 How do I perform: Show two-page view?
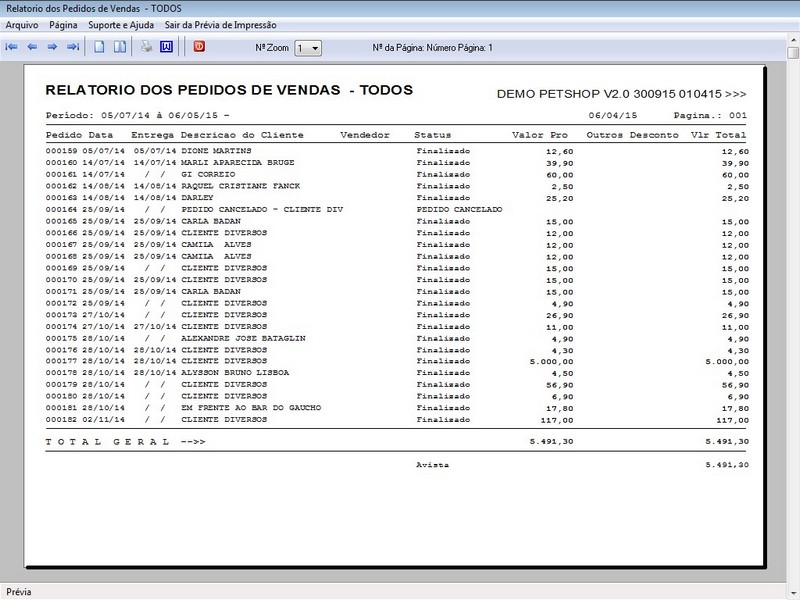click(120, 47)
